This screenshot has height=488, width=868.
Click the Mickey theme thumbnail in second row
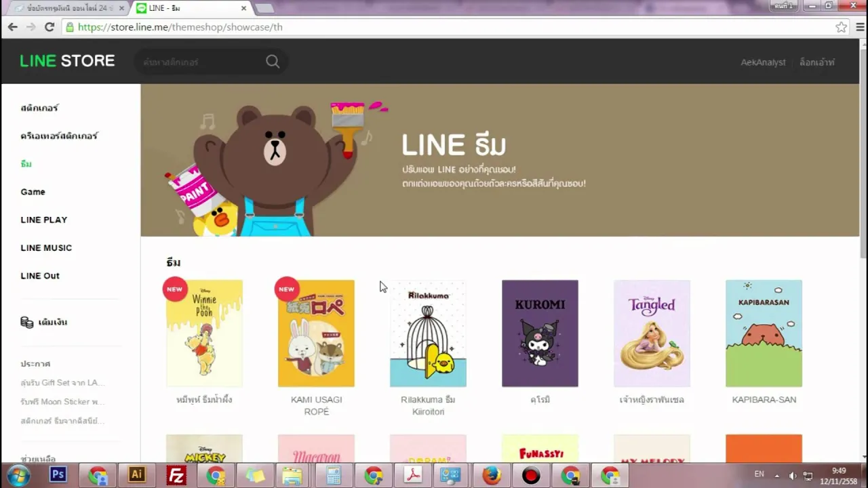pyautogui.click(x=204, y=449)
